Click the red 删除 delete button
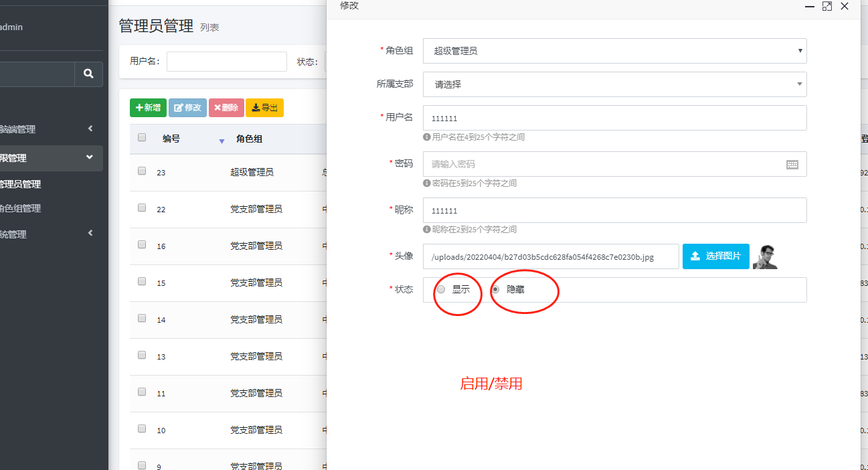This screenshot has width=868, height=470. (226, 108)
